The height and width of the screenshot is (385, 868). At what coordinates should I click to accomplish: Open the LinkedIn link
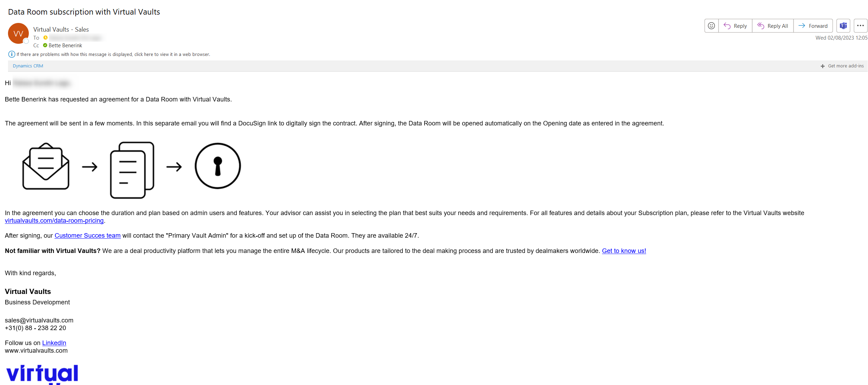[54, 343]
